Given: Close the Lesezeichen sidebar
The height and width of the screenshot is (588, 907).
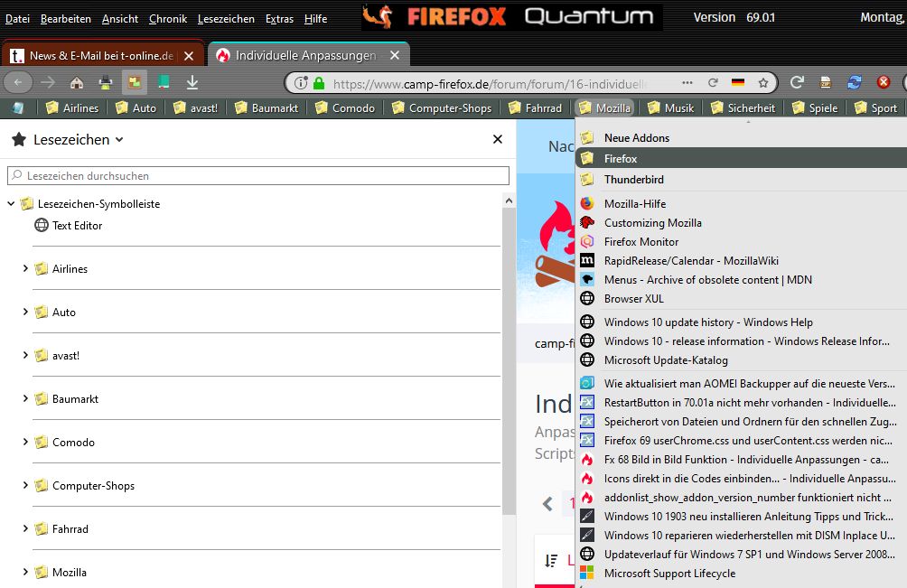Looking at the screenshot, I should pos(498,139).
